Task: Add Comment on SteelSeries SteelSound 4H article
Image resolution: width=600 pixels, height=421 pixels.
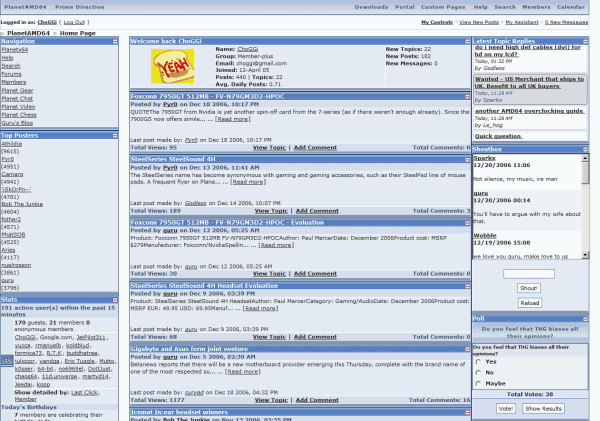Action: (x=317, y=211)
